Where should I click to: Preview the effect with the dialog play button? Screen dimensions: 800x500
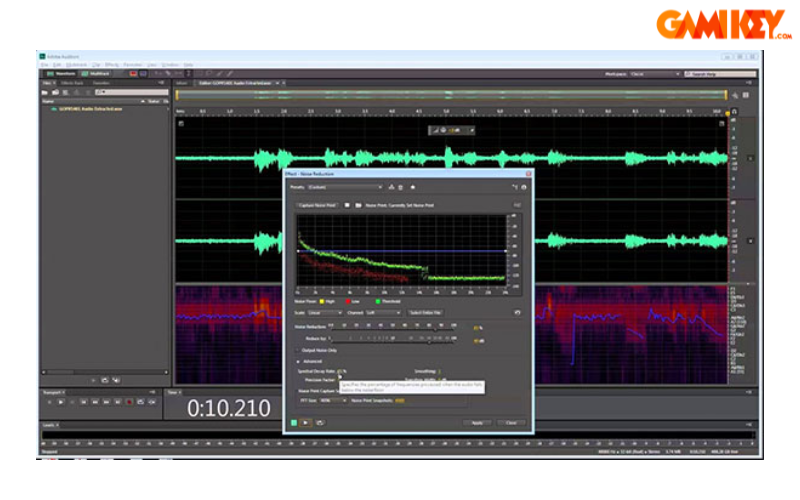pos(306,422)
